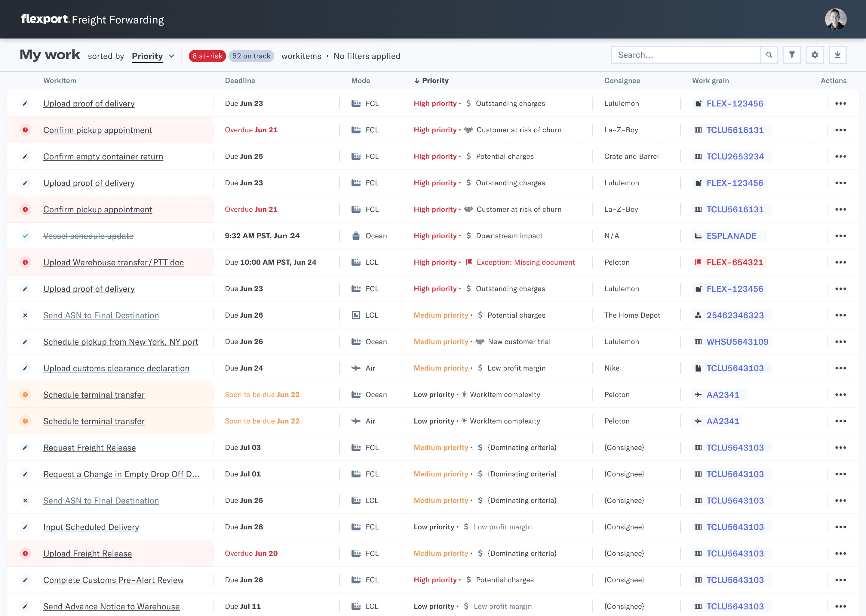866x616 pixels.
Task: Click the download icon in the toolbar
Action: [x=837, y=55]
